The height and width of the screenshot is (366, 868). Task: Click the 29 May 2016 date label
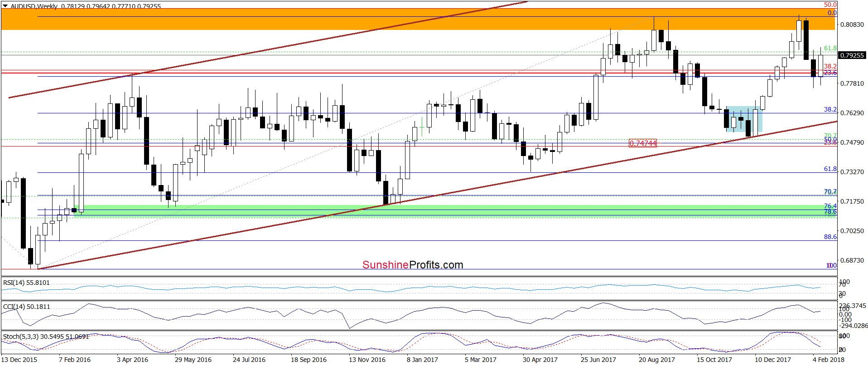pyautogui.click(x=193, y=360)
